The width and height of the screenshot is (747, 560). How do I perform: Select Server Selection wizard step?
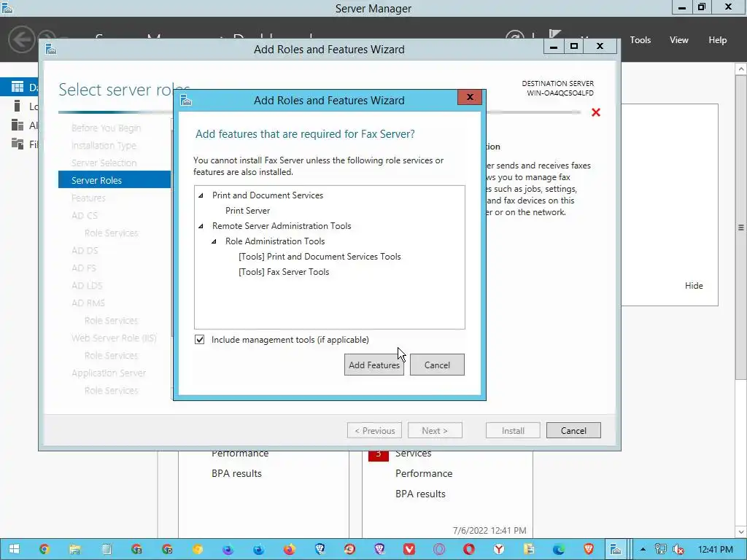click(104, 163)
